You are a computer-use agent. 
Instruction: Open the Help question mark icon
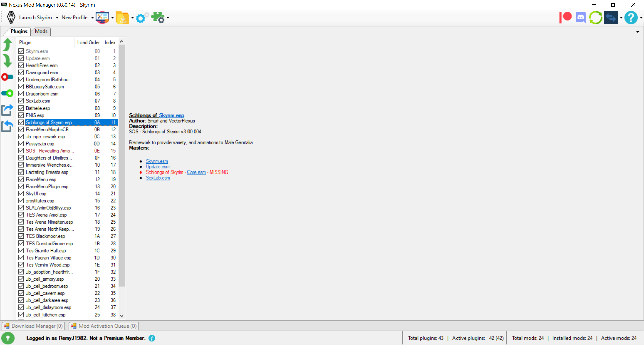[x=631, y=18]
